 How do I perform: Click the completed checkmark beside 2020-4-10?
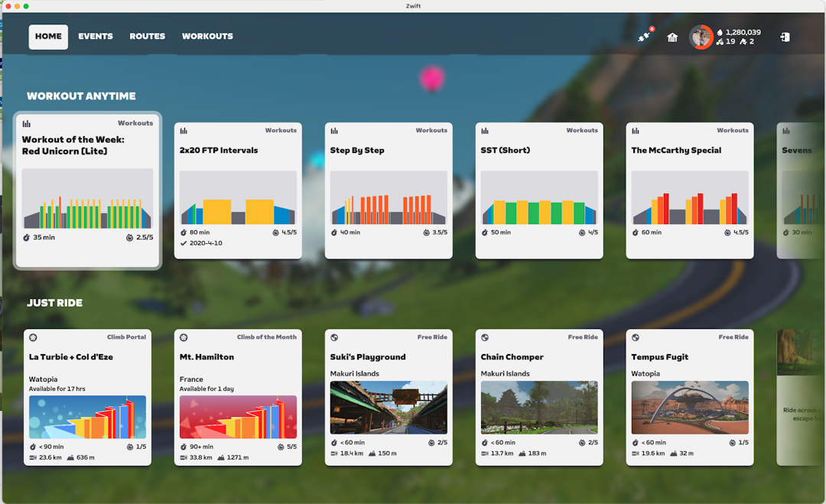(184, 243)
